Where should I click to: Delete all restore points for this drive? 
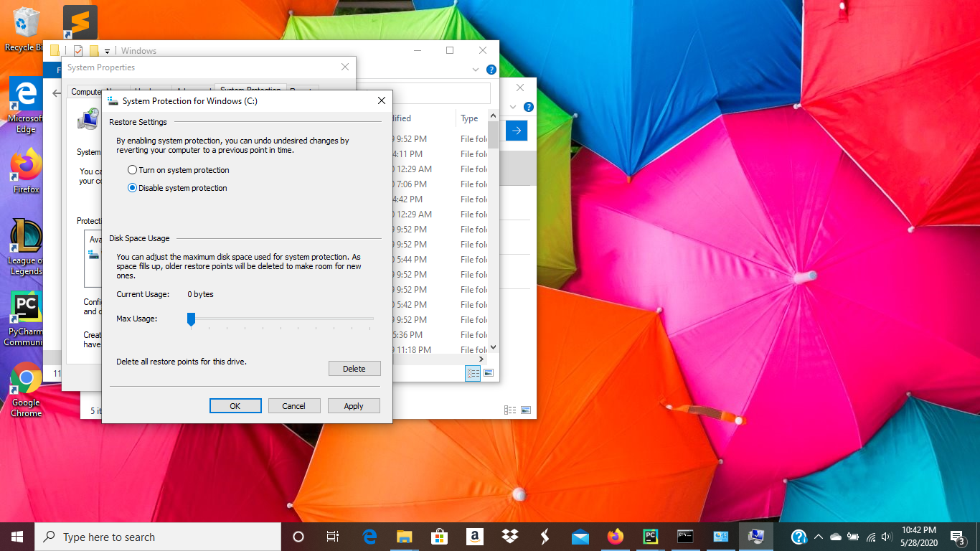click(x=354, y=368)
